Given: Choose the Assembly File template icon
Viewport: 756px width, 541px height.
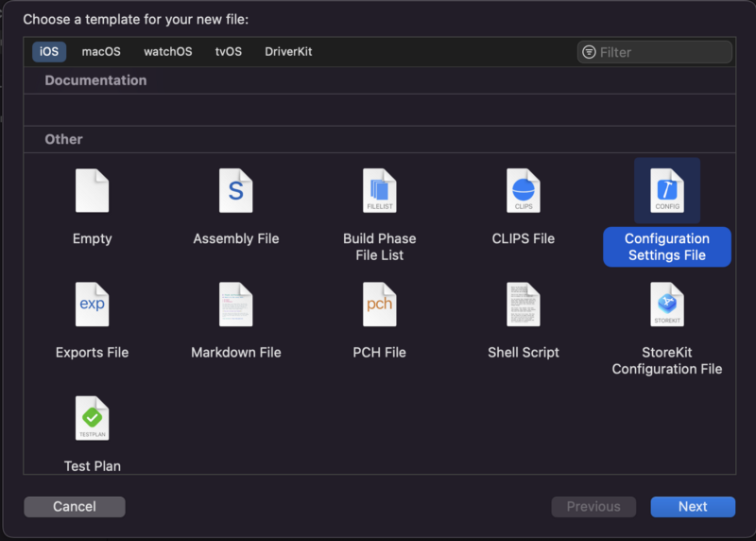Looking at the screenshot, I should pos(235,191).
